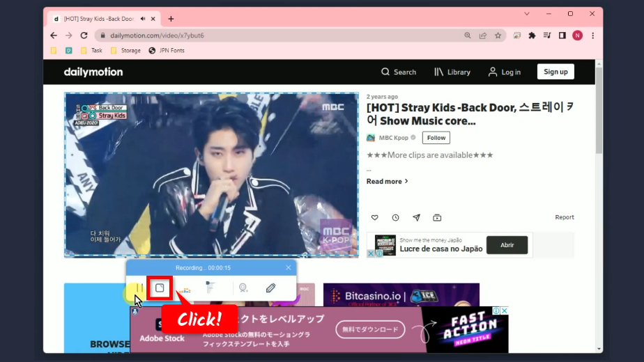Open the JPN Fonts bookmark
644x362 pixels.
pyautogui.click(x=167, y=51)
